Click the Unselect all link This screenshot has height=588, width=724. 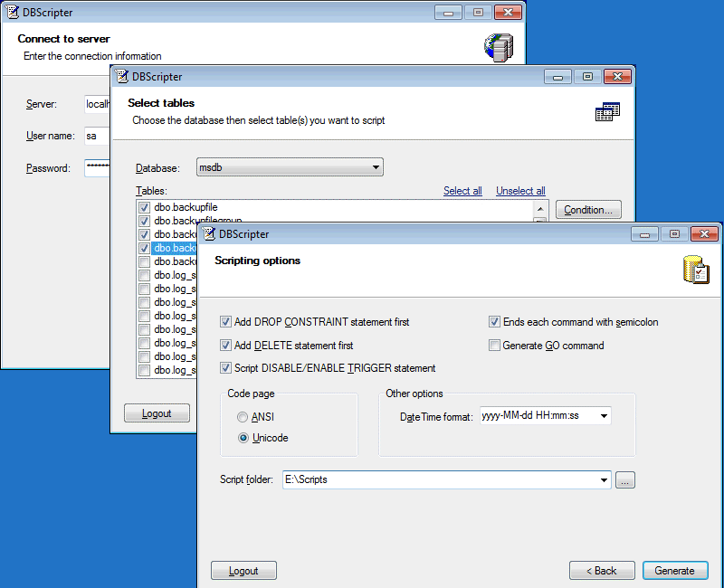[520, 191]
